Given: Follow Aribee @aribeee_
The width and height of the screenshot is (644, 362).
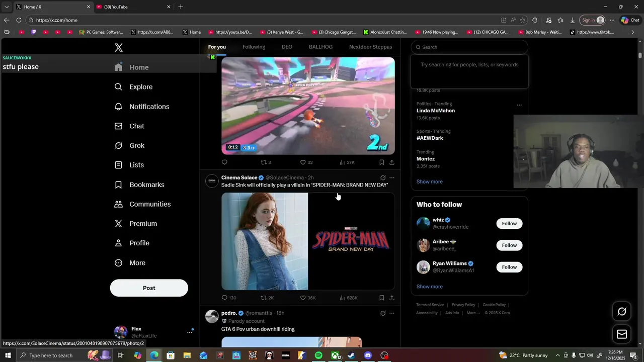Looking at the screenshot, I should pos(509,245).
